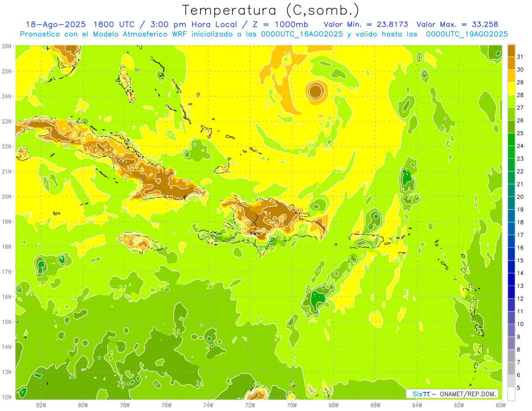The height and width of the screenshot is (411, 532).
Task: Select the init time "0000UTC_16AGO2025"
Action: [302, 34]
